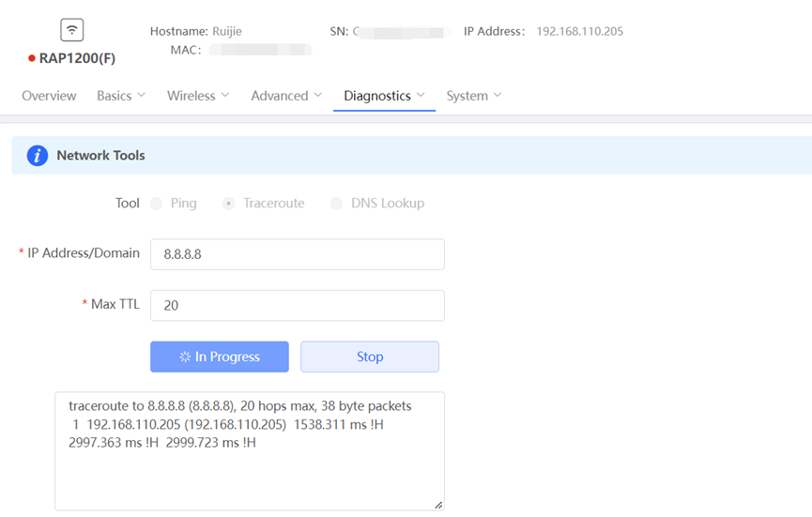Click the red status dot beside RAP1200(F)
This screenshot has width=812, height=517.
(x=32, y=59)
